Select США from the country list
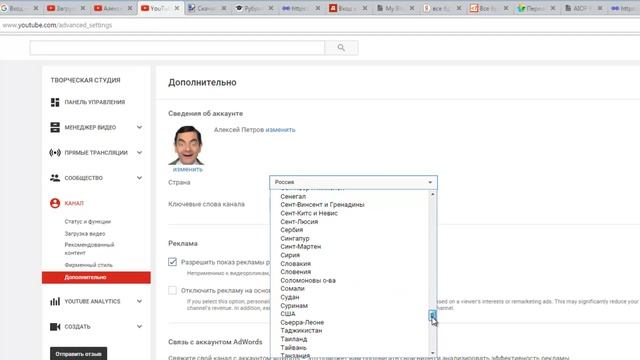Viewport: 640px width, 360px height. click(x=288, y=314)
